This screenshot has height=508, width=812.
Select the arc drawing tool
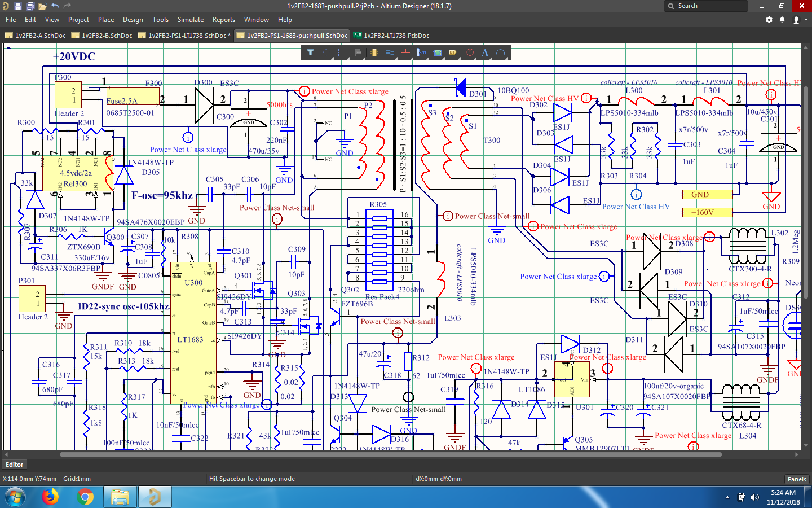[501, 52]
